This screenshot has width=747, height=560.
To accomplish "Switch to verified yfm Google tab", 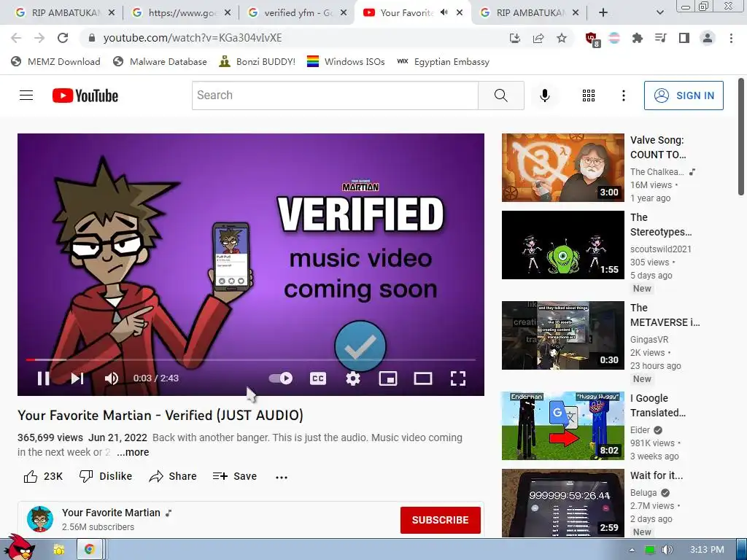I will [x=298, y=12].
